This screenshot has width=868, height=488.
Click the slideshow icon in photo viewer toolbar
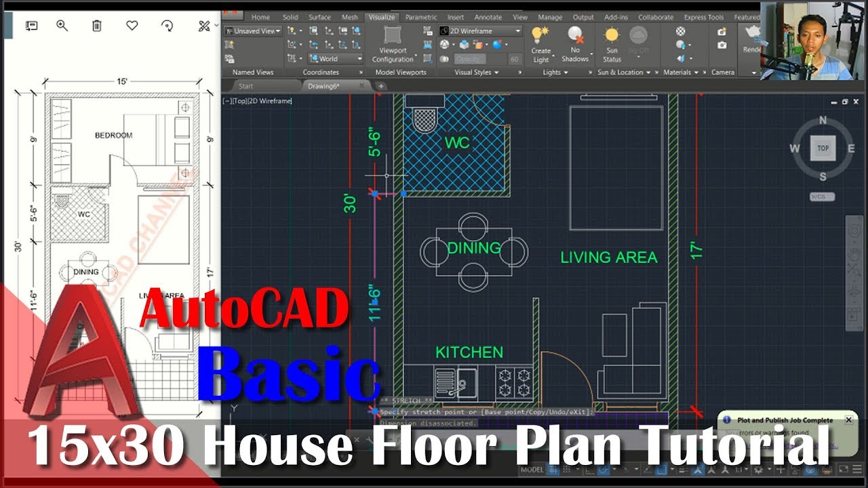(31, 26)
